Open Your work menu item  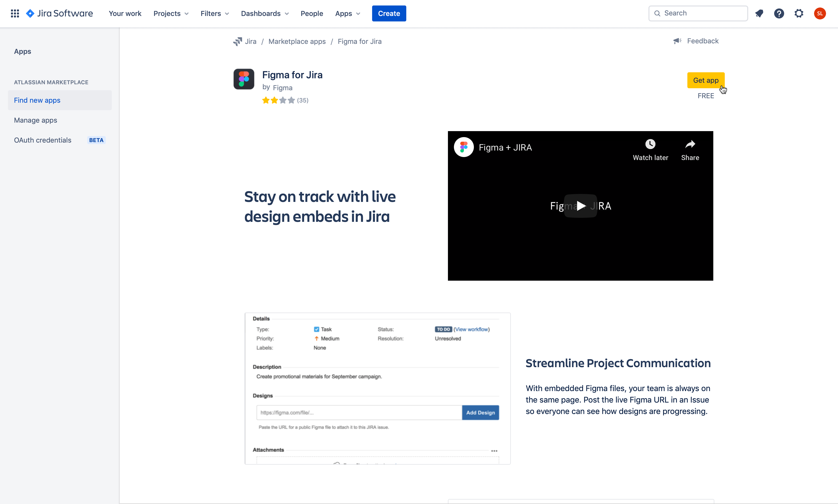[x=125, y=13]
